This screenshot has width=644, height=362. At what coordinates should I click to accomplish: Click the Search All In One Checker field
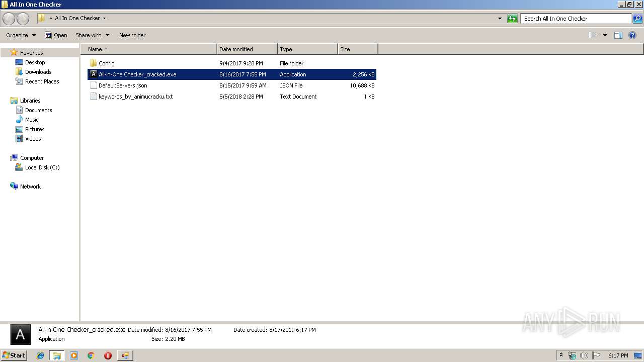click(x=576, y=19)
